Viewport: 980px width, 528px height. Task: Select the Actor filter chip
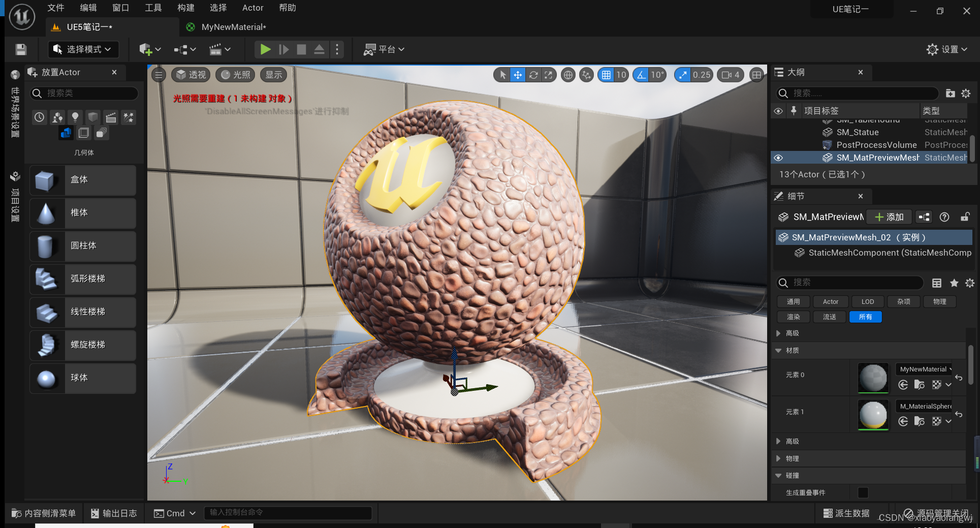831,301
